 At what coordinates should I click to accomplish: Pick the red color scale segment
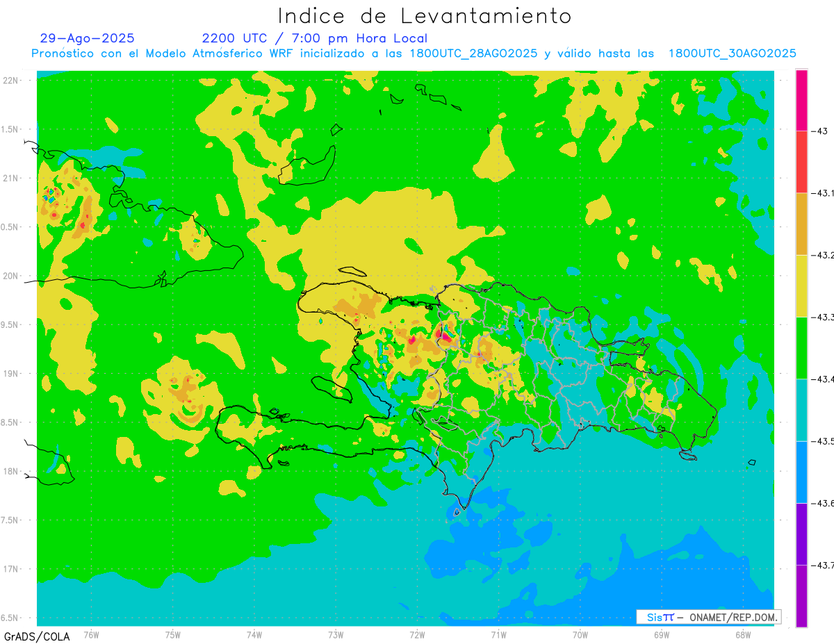[x=801, y=162]
